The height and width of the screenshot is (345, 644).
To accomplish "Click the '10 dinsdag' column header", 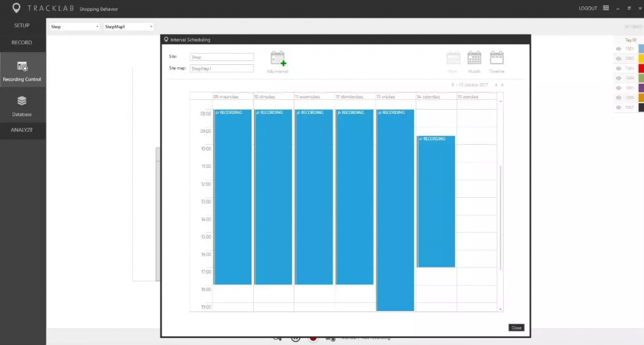I will (265, 97).
